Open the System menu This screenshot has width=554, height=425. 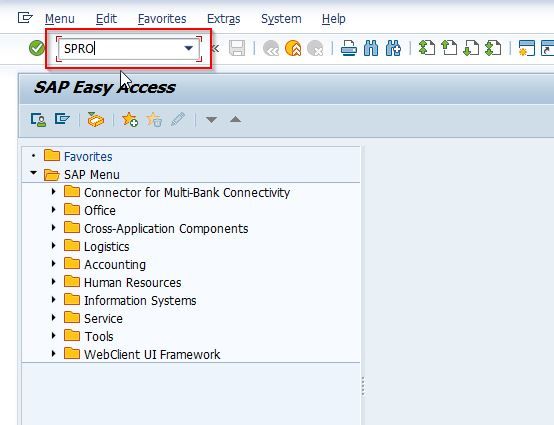click(281, 19)
